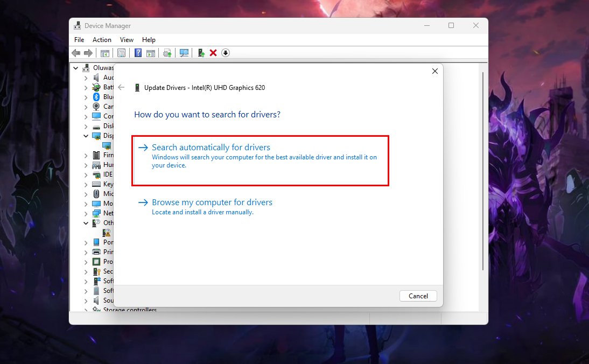Viewport: 589px width, 364px height.
Task: Expand the printer category chevron
Action: 86,252
